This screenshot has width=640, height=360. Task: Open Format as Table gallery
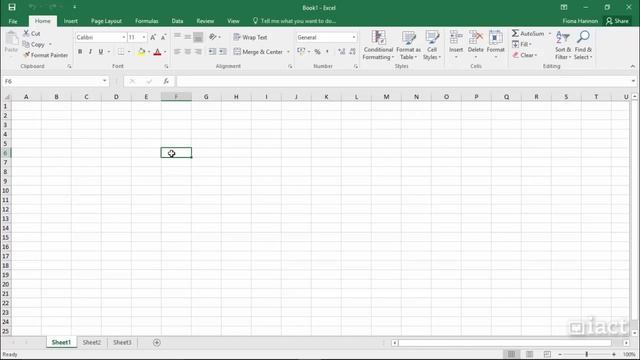coord(408,45)
